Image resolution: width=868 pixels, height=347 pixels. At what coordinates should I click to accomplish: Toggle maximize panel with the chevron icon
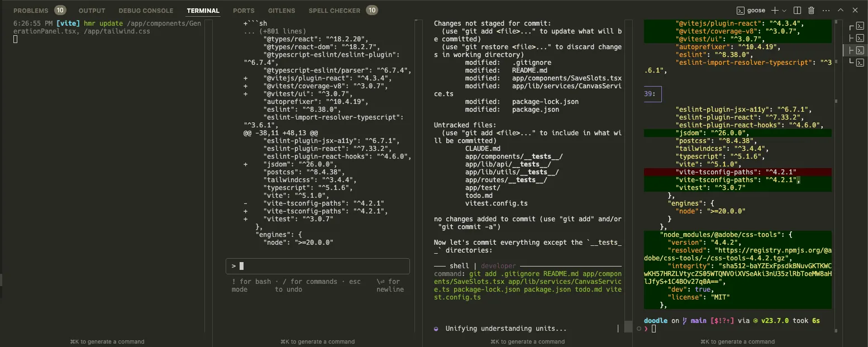pos(840,9)
